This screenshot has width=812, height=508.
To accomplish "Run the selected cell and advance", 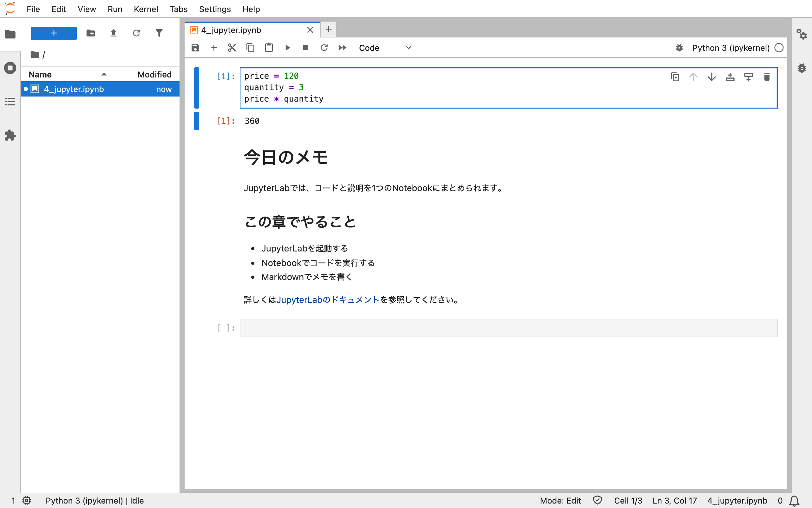I will click(x=288, y=48).
